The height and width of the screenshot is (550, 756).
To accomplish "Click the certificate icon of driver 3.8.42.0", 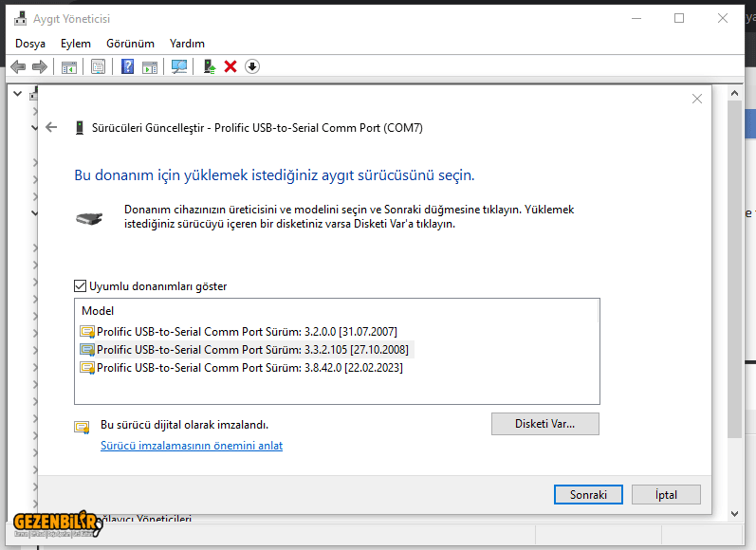I will 87,368.
